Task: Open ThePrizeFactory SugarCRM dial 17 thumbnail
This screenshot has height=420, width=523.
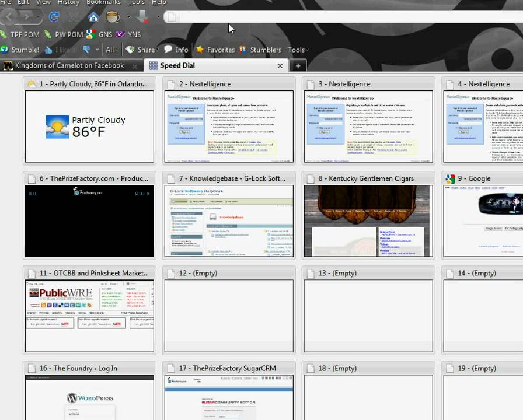Action: [x=229, y=397]
